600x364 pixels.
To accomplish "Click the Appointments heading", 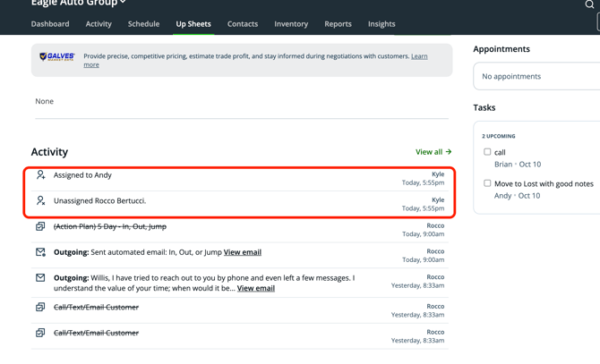I will click(x=501, y=49).
